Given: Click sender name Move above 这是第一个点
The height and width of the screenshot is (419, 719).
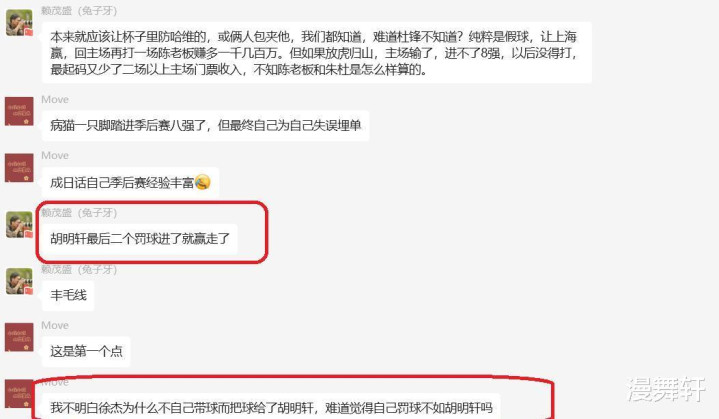Looking at the screenshot, I should [x=55, y=325].
